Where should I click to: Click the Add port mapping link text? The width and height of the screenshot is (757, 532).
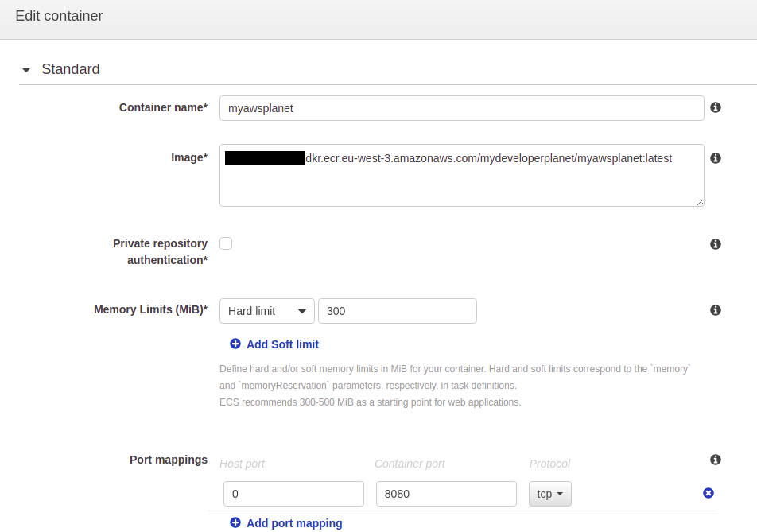pos(294,523)
